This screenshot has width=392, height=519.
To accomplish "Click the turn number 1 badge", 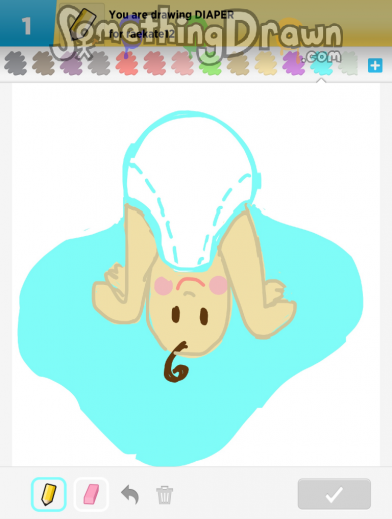I will pos(27,25).
